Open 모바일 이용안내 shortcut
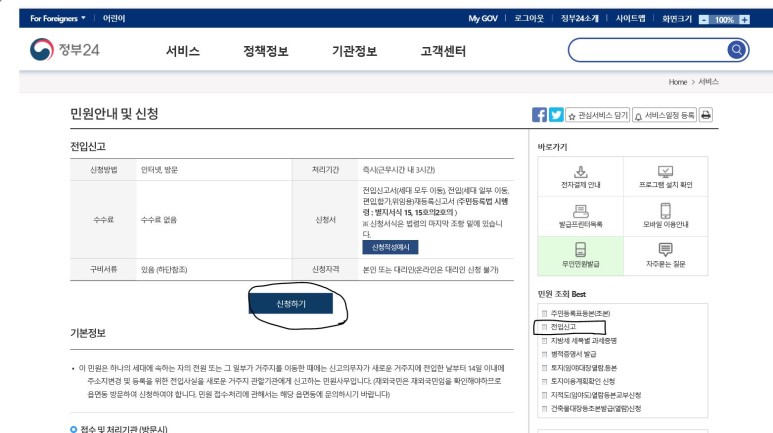 point(666,216)
